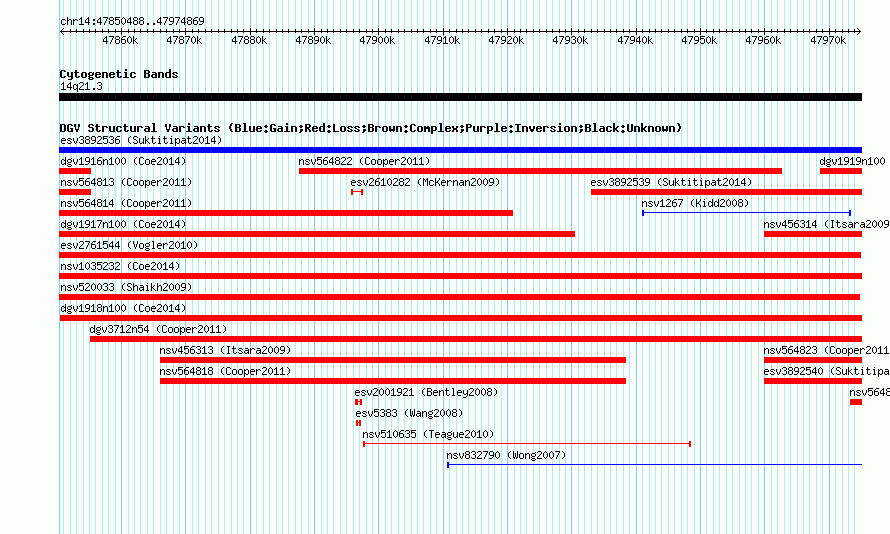890x534 pixels.
Task: Click the esv3892536 (Suktitipat2014) label
Action: coord(141,140)
